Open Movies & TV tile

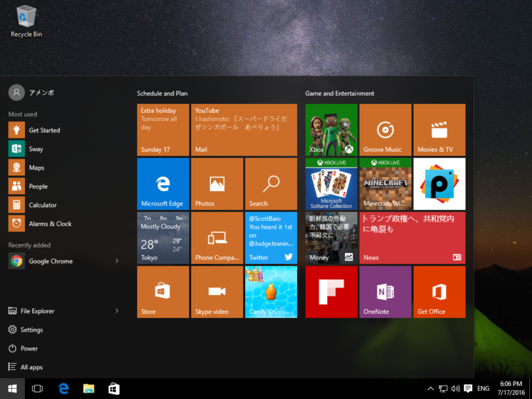(x=439, y=130)
